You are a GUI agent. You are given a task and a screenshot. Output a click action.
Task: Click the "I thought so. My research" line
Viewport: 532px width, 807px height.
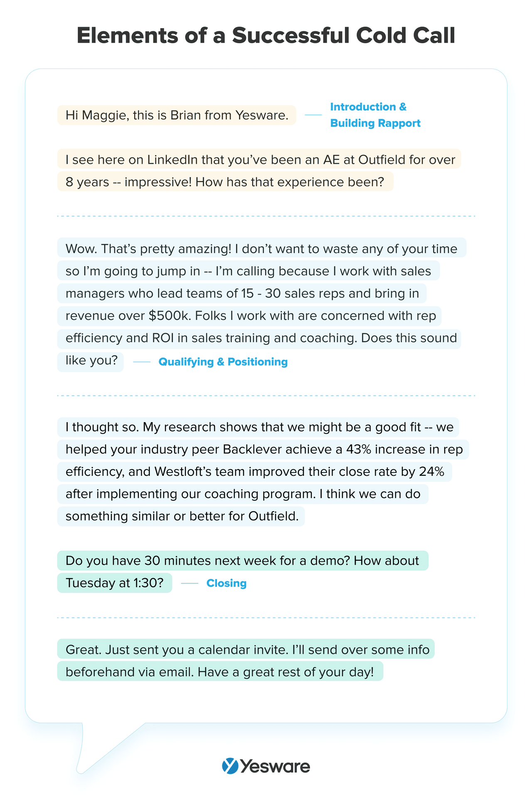[259, 427]
